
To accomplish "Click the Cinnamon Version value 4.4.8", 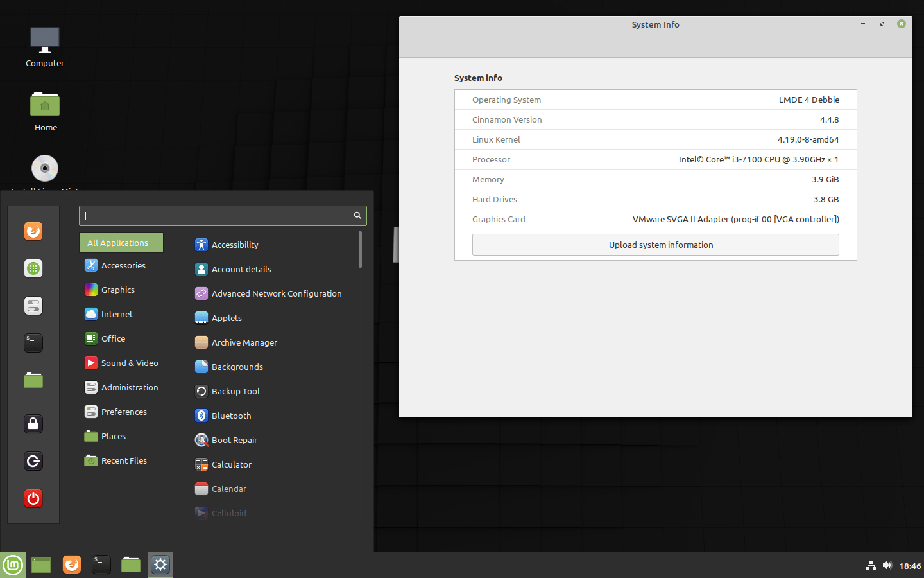I will pyautogui.click(x=829, y=119).
